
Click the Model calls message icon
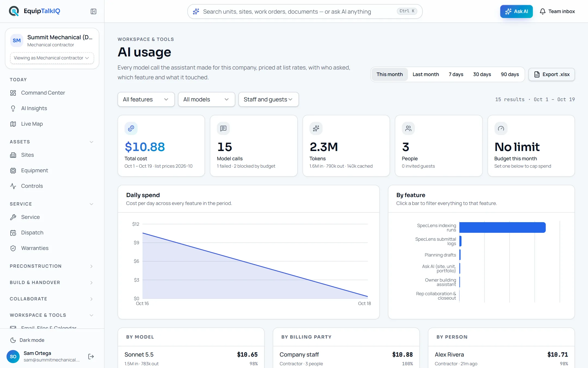[x=223, y=128]
